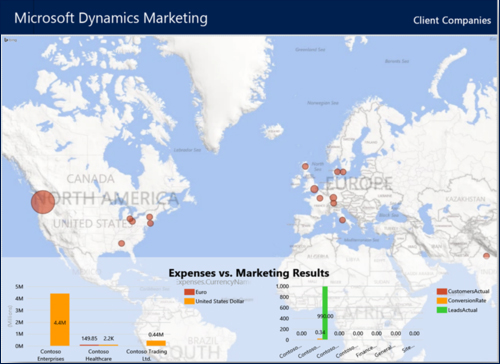Click the CustomersActual legend swatch
The width and height of the screenshot is (500, 364).
click(442, 291)
